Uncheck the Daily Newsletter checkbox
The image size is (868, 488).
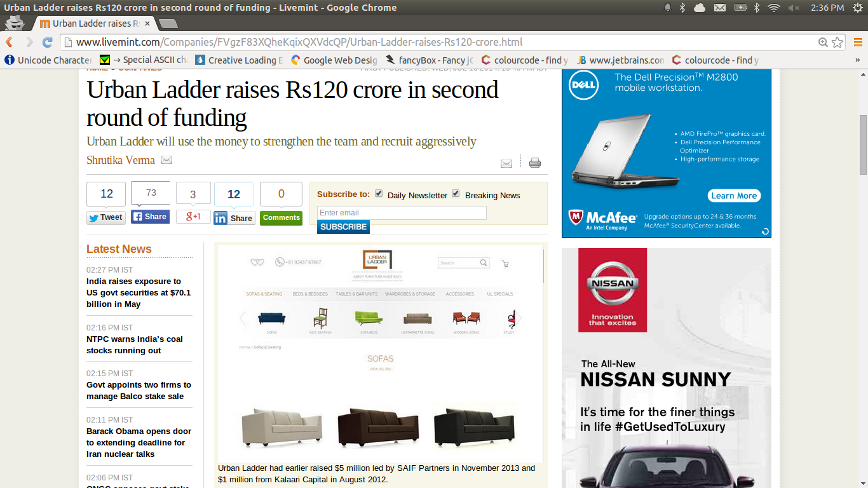click(x=379, y=194)
